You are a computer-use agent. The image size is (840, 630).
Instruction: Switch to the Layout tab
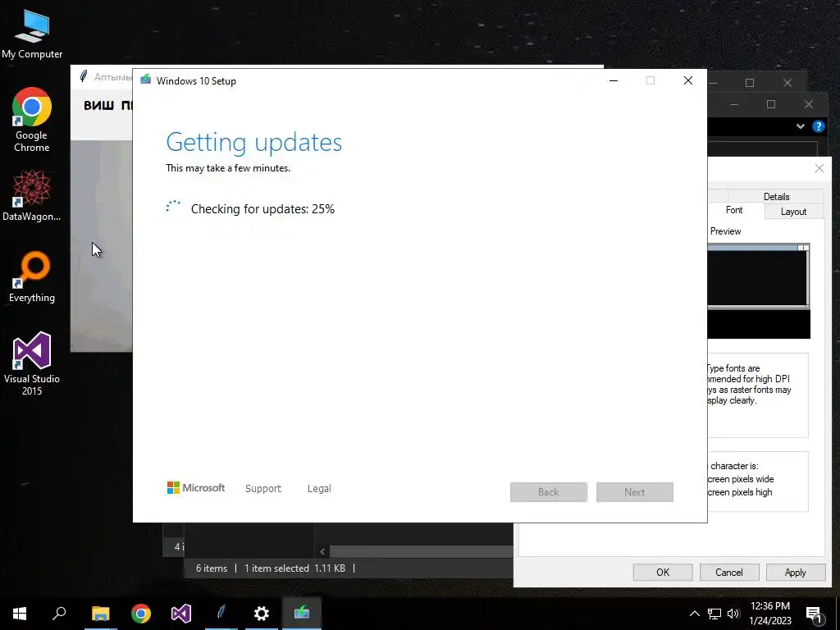tap(793, 212)
